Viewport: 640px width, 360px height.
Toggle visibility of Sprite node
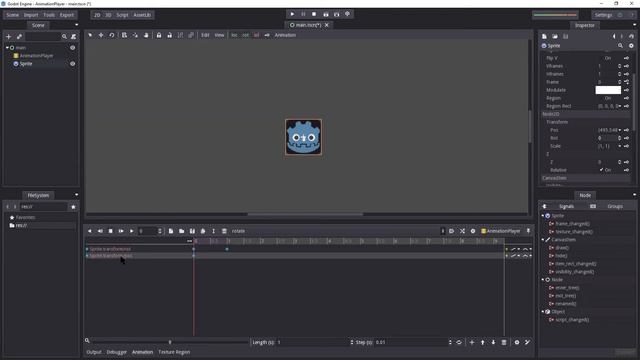[72, 64]
